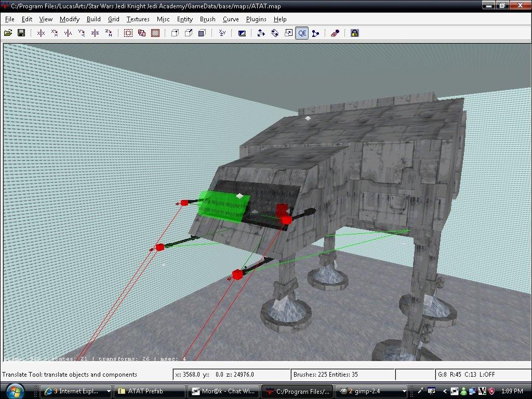Click the Change views XYZ icon

[x=222, y=33]
